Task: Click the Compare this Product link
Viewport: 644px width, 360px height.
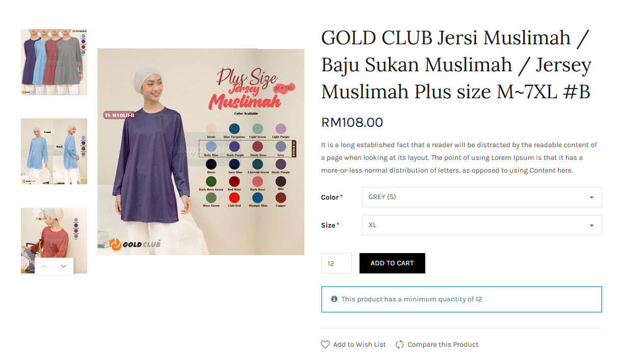Action: coord(443,345)
